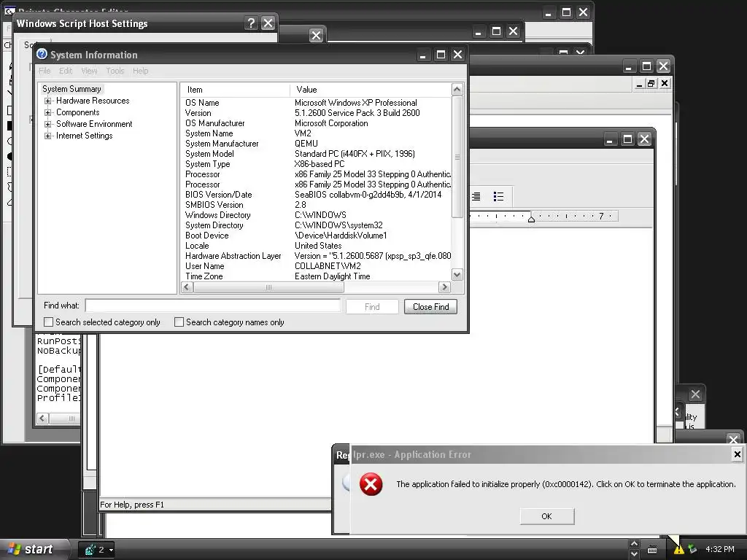
Task: Open the Help menu in System Information
Action: [141, 71]
